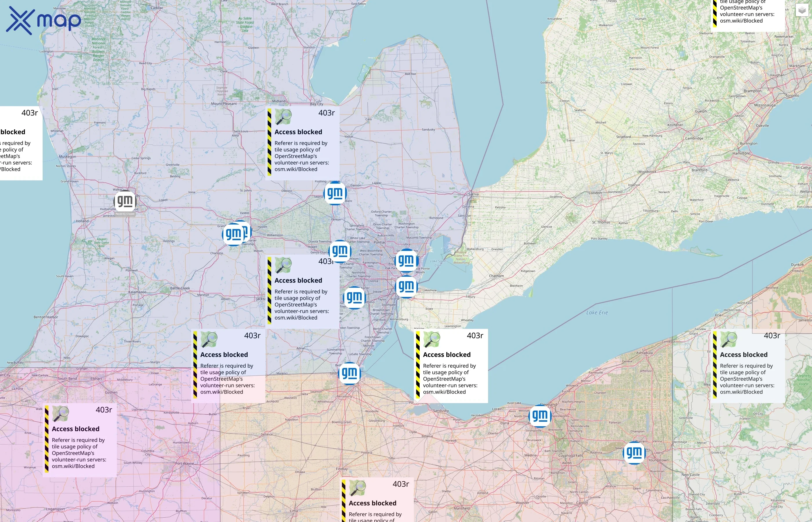Image resolution: width=812 pixels, height=522 pixels.
Task: Open the map layers control
Action: pyautogui.click(x=802, y=10)
